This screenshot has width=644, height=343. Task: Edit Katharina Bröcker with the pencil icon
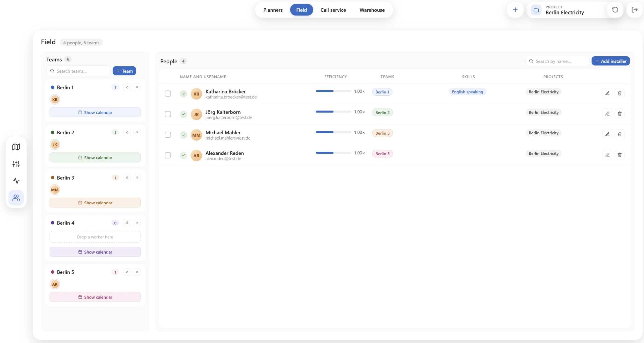coord(607,93)
